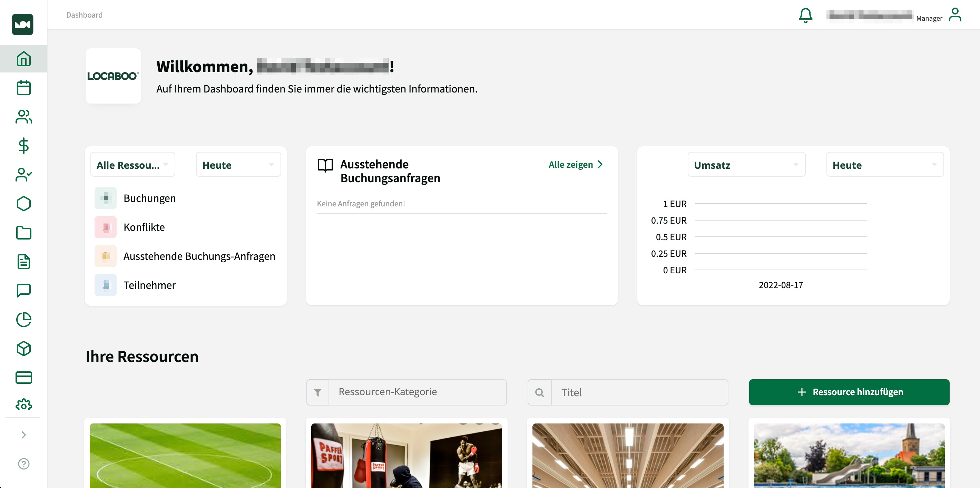The height and width of the screenshot is (488, 980).
Task: Click the filter funnel icon
Action: [x=318, y=392]
